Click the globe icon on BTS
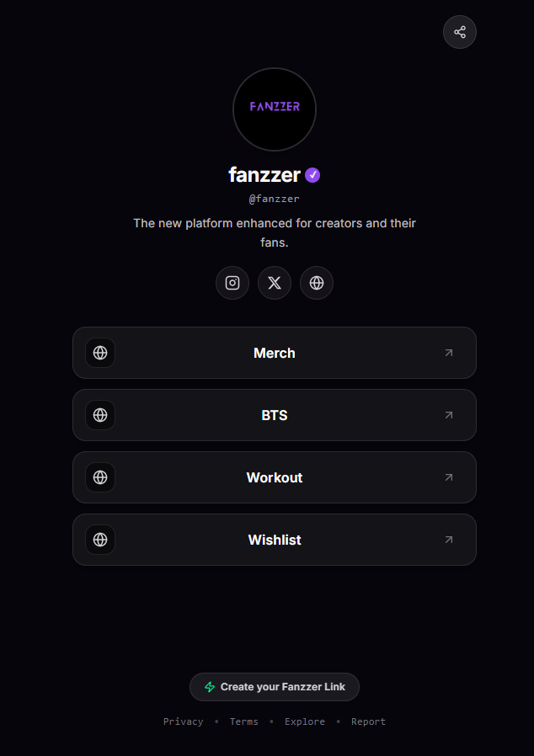Screen dimensions: 534x756 100,415
